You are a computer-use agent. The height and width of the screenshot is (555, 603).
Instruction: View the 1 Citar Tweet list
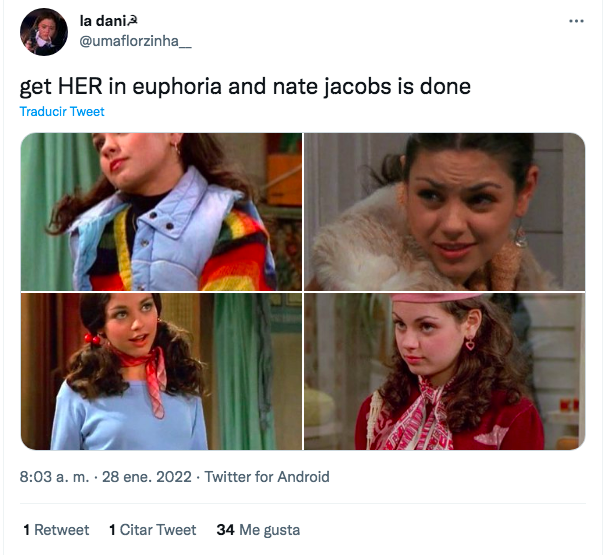(153, 530)
